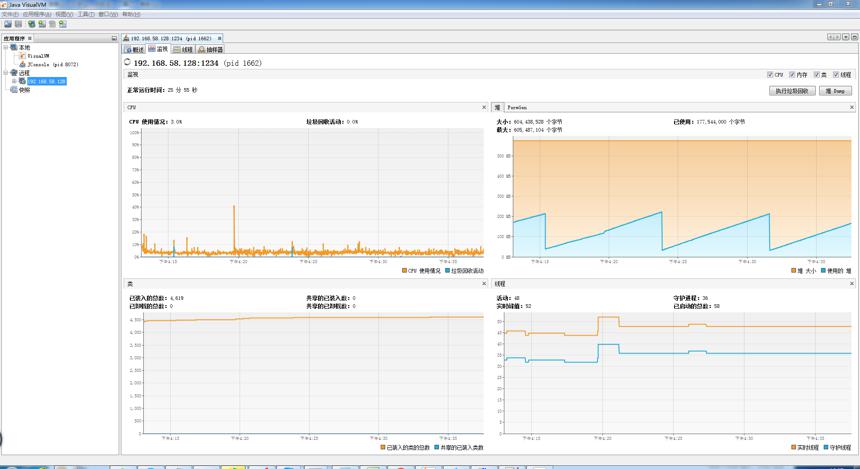Click the Add JMX Connection toolbar icon
Image resolution: width=860 pixels, height=469 pixels.
(42, 24)
